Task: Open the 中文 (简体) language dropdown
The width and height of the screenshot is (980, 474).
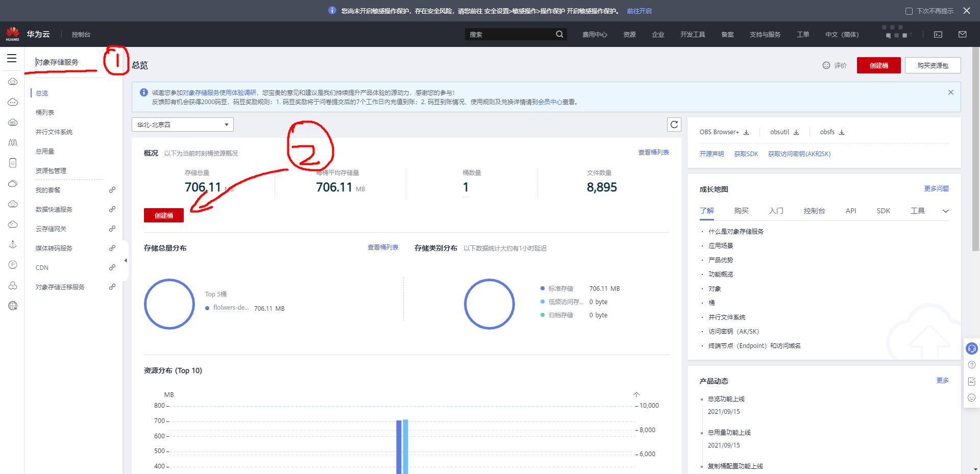Action: (x=842, y=35)
